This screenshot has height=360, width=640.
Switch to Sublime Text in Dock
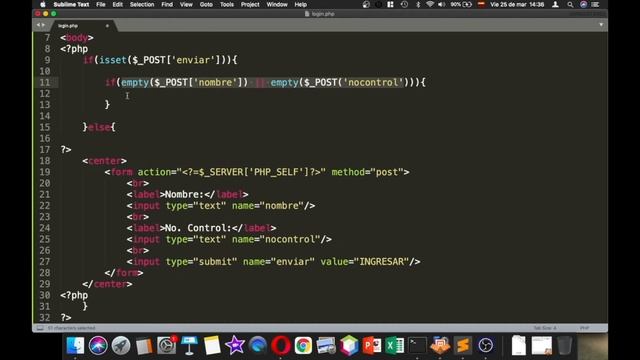(x=462, y=345)
